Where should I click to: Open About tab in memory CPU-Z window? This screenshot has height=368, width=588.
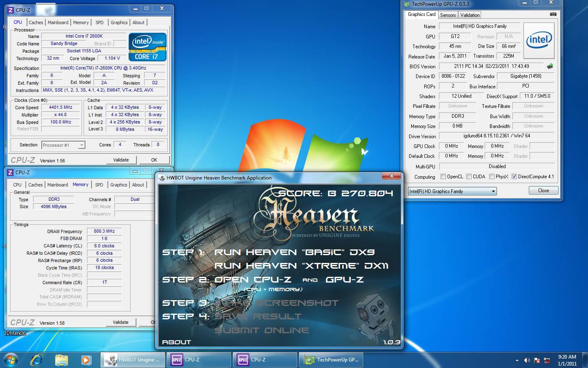138,185
